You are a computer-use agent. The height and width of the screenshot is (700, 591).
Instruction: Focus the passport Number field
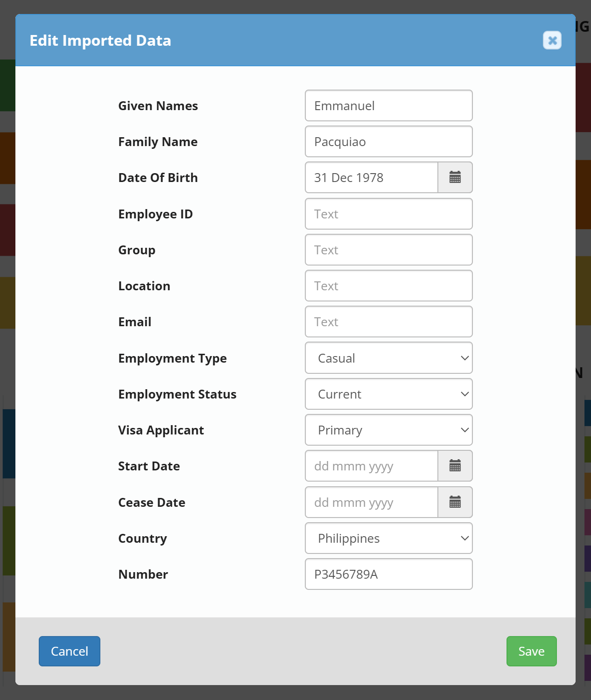pos(389,574)
